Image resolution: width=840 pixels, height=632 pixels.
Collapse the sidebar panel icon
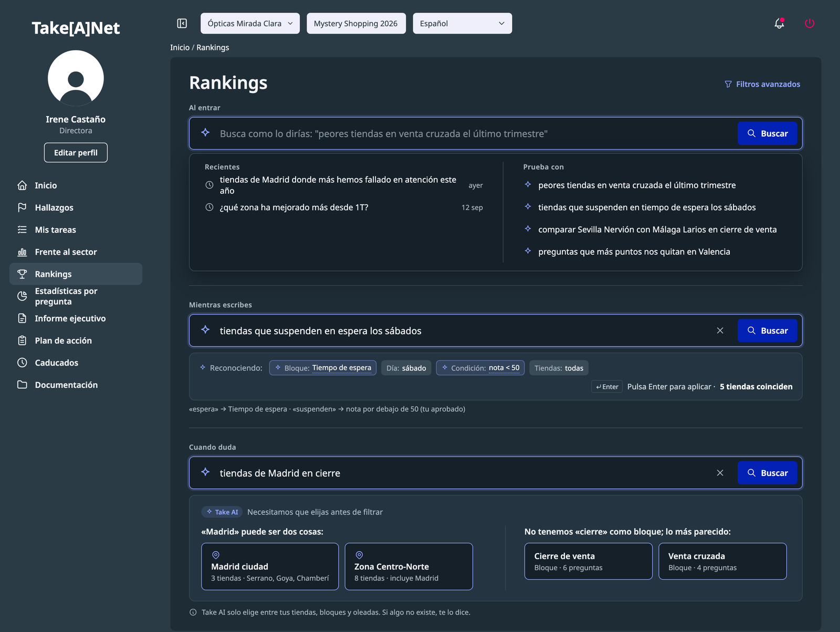[x=182, y=23]
